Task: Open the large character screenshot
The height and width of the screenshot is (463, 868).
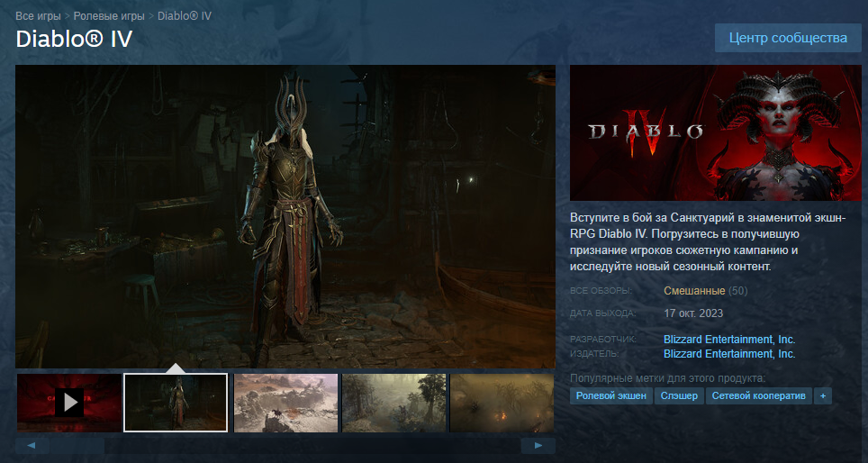Action: pos(285,216)
